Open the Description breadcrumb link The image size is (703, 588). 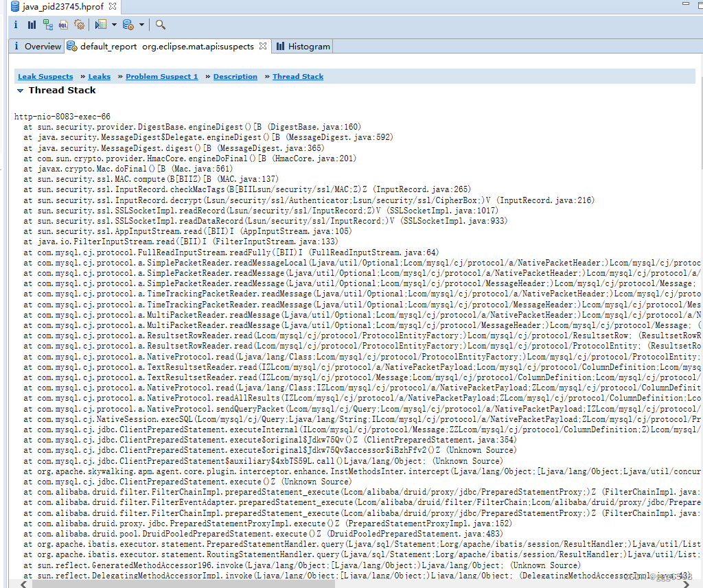(235, 76)
